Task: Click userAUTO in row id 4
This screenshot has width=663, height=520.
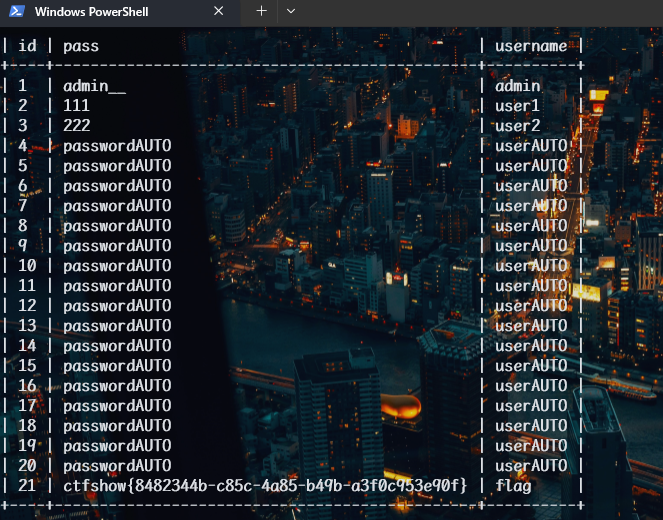Action: [531, 146]
